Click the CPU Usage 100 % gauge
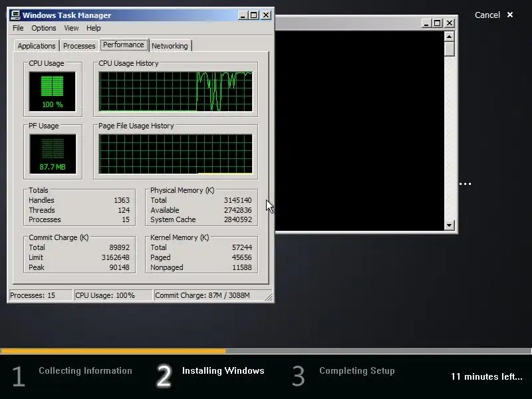This screenshot has height=399, width=532. pos(53,91)
